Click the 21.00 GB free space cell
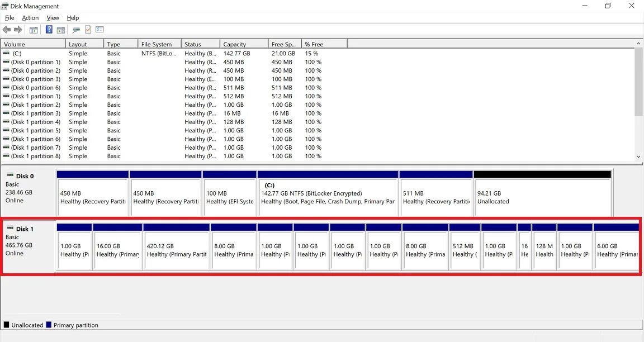 pyautogui.click(x=283, y=54)
